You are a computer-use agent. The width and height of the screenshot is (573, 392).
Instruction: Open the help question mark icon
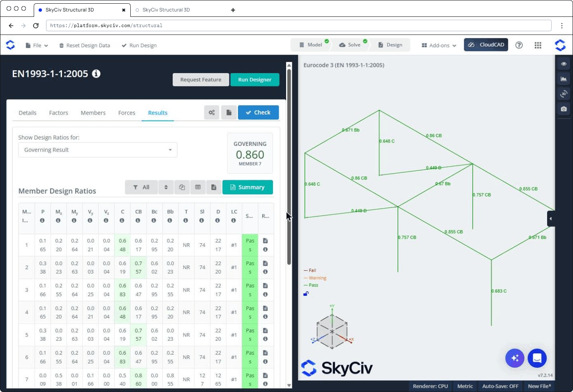(x=519, y=45)
